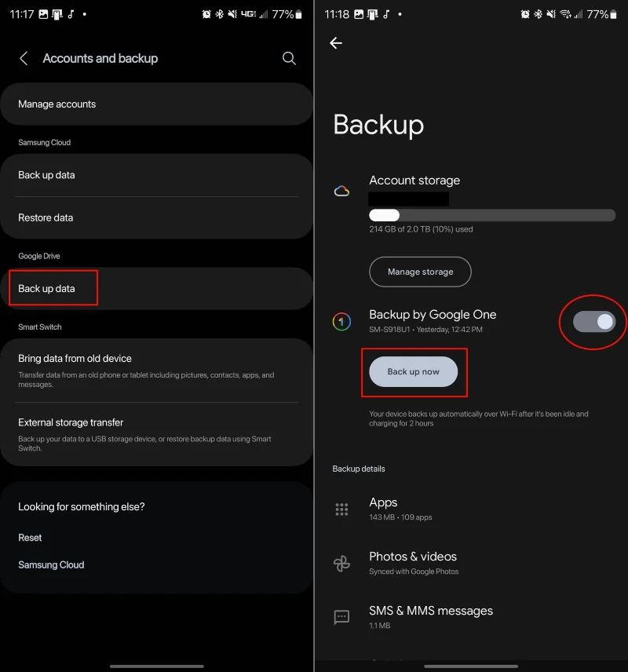628x672 pixels.
Task: Open Bring data from old device
Action: pyautogui.click(x=156, y=370)
